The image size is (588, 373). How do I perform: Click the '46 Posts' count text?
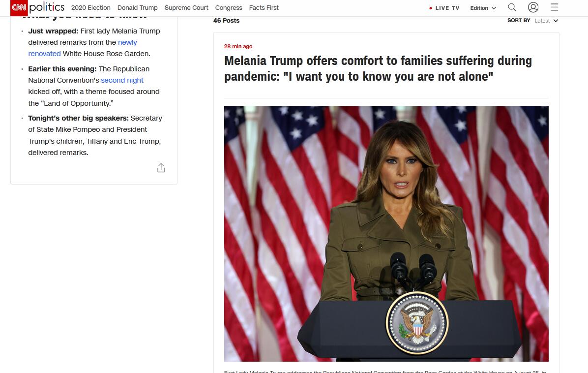click(x=226, y=21)
